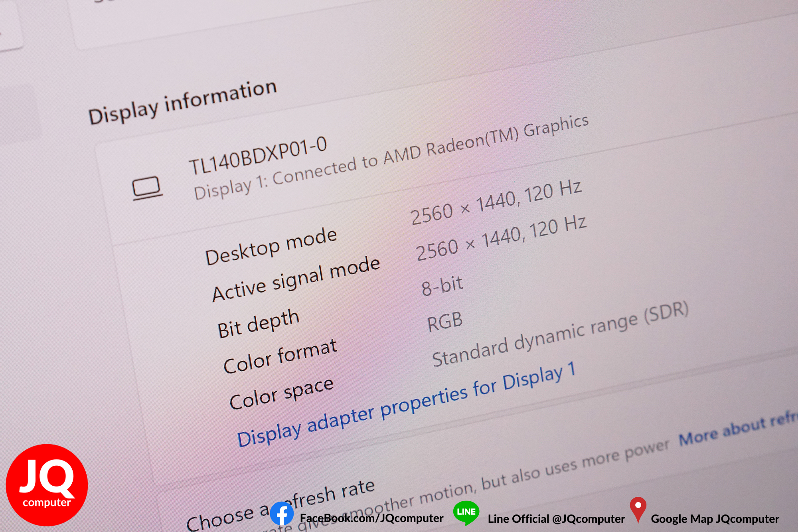The width and height of the screenshot is (798, 532).
Task: Open the More about refresh rate link
Action: 738,429
